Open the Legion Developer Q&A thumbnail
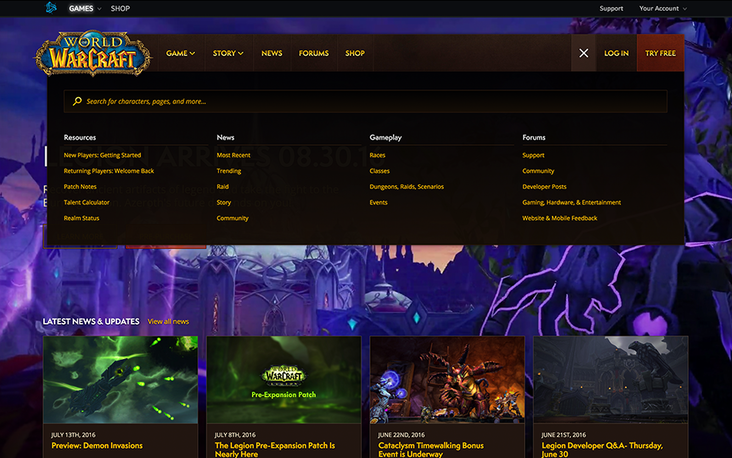The height and width of the screenshot is (458, 732). pos(611,380)
